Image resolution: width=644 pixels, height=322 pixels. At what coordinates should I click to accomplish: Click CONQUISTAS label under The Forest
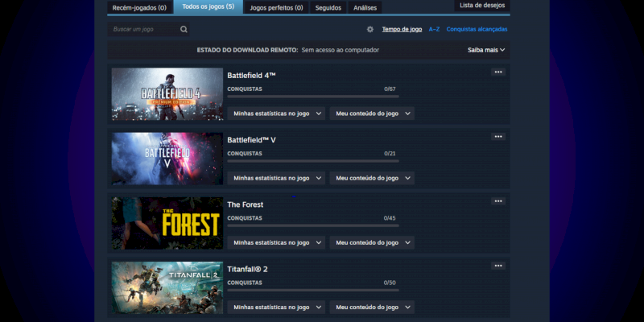[245, 218]
